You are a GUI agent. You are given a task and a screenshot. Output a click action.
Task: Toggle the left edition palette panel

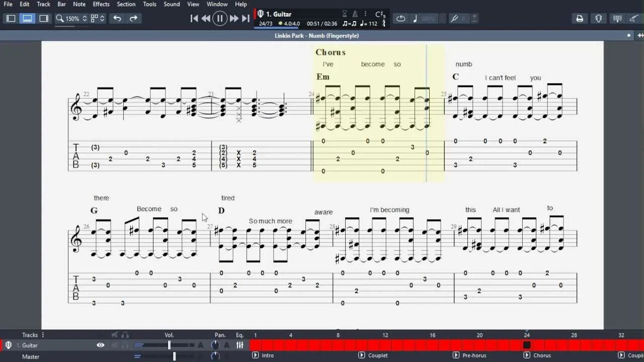pos(11,19)
